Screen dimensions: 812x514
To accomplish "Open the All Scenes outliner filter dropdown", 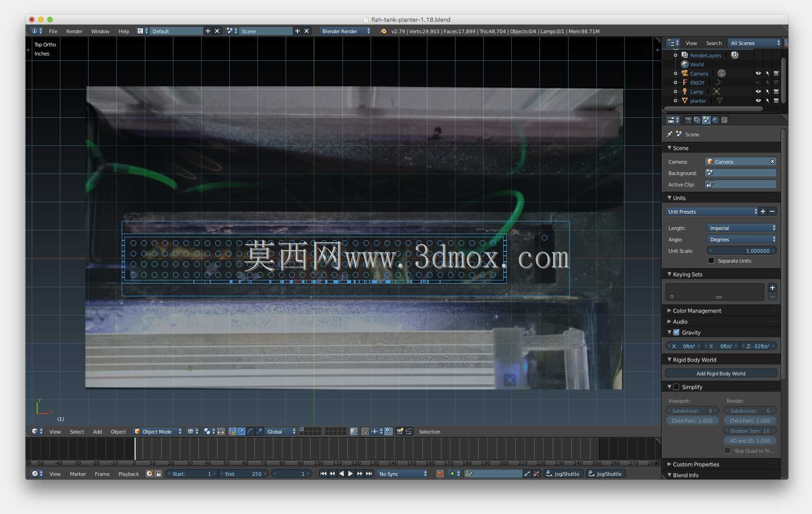I will 755,43.
